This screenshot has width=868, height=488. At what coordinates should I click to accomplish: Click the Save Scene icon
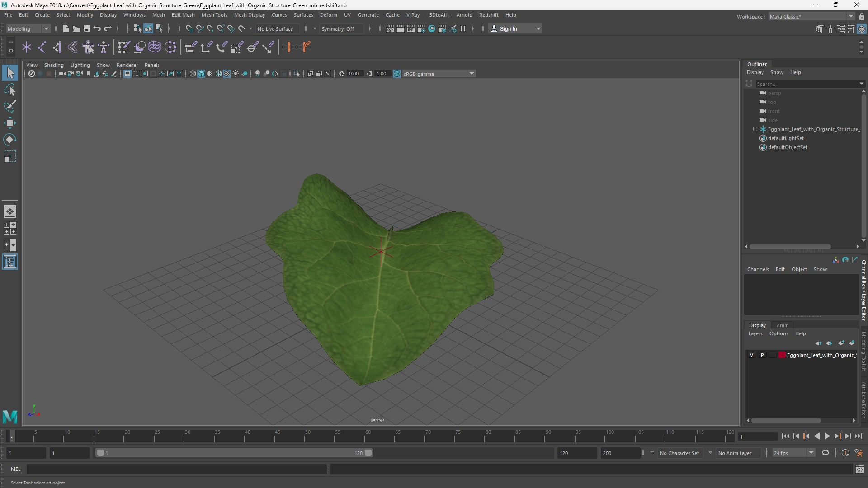(x=86, y=28)
